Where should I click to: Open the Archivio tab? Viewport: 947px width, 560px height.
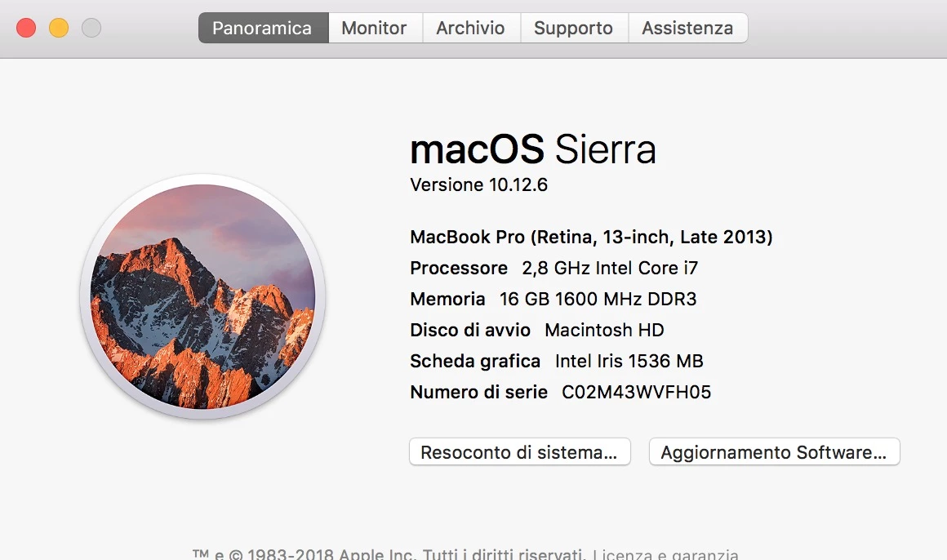(x=470, y=28)
